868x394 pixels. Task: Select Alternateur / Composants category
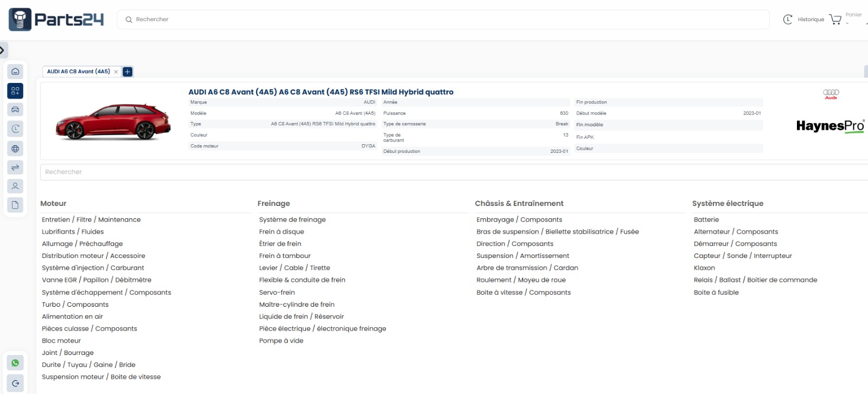click(x=736, y=231)
